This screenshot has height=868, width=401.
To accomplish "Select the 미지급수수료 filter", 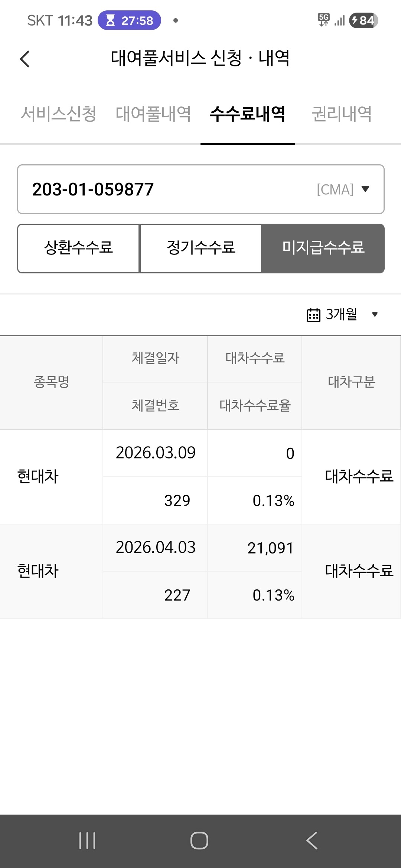I will [323, 249].
